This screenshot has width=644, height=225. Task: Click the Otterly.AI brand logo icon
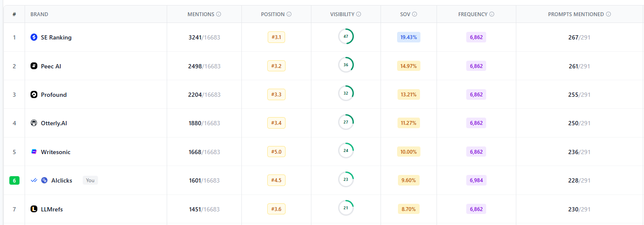[34, 123]
